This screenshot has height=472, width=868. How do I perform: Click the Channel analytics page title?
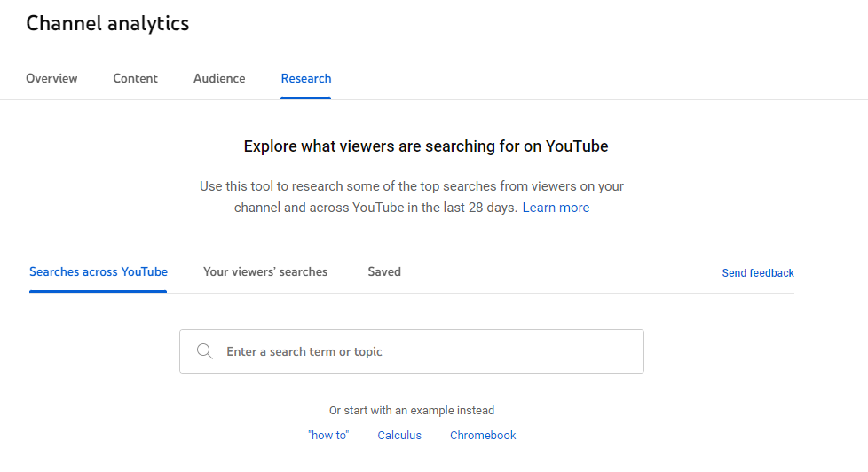coord(107,23)
